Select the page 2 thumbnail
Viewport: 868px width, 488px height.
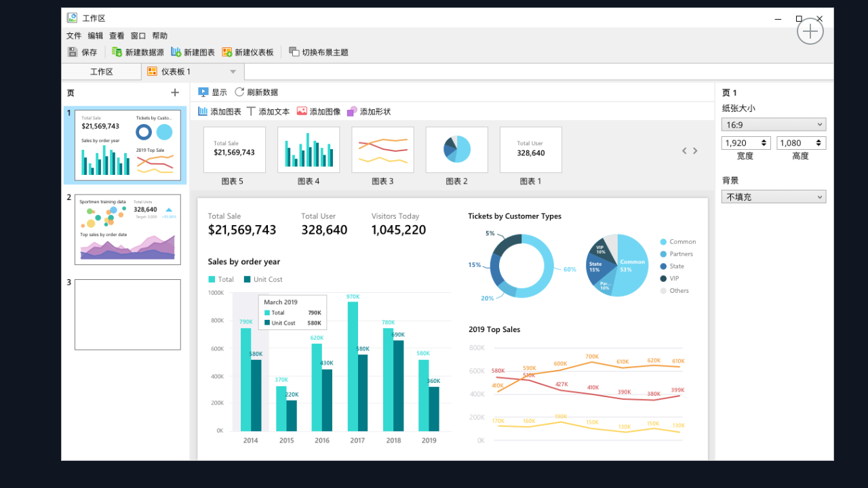click(127, 229)
